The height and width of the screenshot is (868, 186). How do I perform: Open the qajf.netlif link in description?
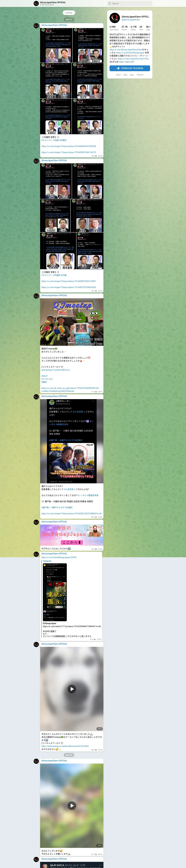point(127,62)
